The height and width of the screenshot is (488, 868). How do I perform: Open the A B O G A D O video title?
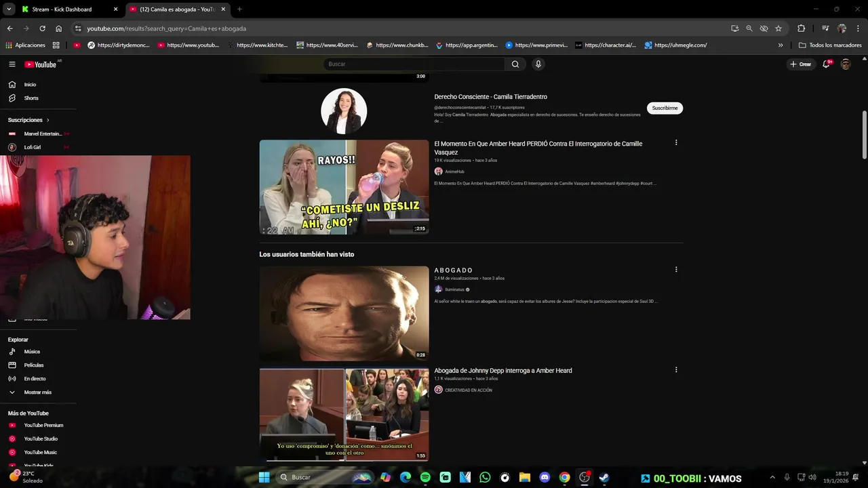click(x=454, y=270)
